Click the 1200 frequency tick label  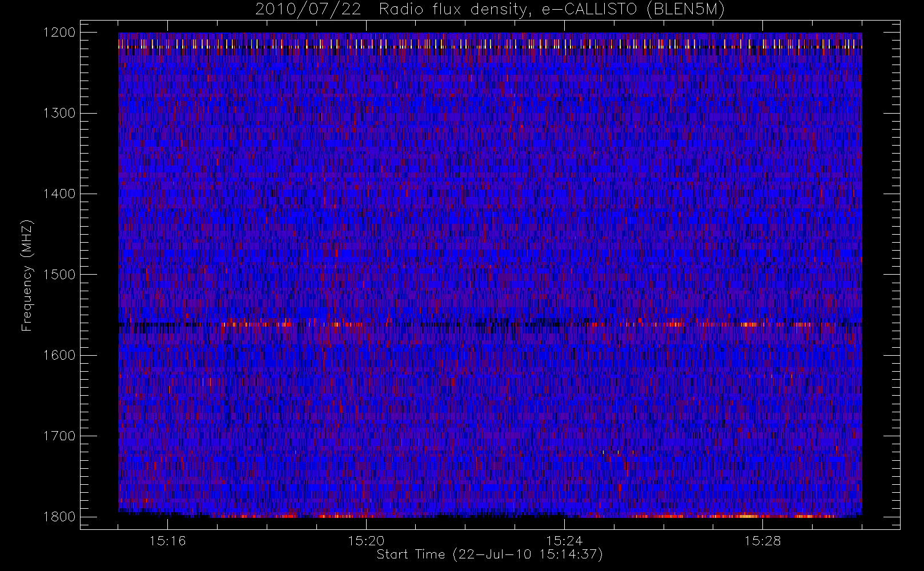[x=59, y=33]
